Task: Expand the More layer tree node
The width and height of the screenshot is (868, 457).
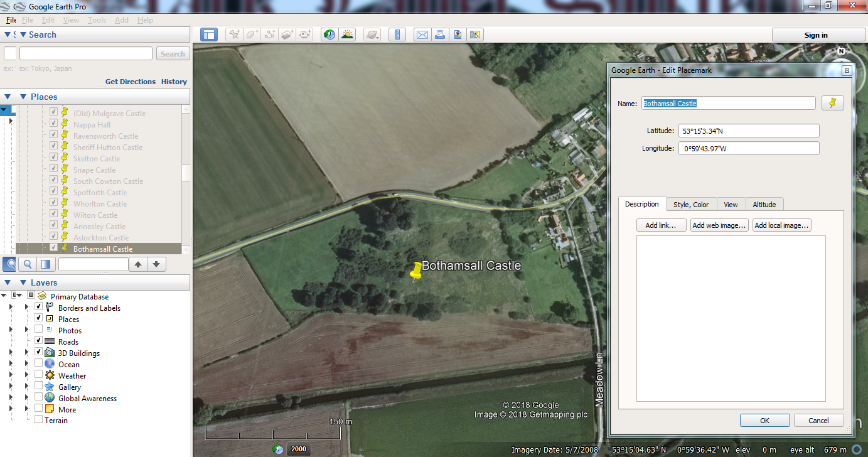Action: 26,409
